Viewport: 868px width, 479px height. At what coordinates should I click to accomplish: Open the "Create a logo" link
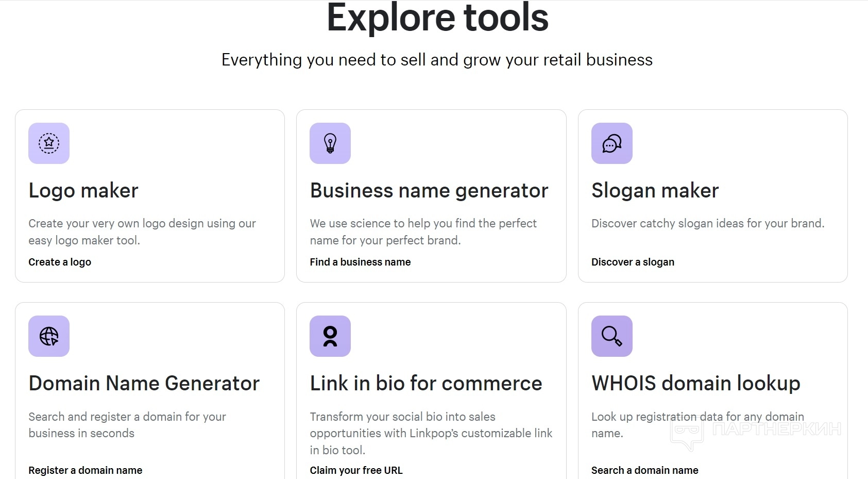click(60, 262)
